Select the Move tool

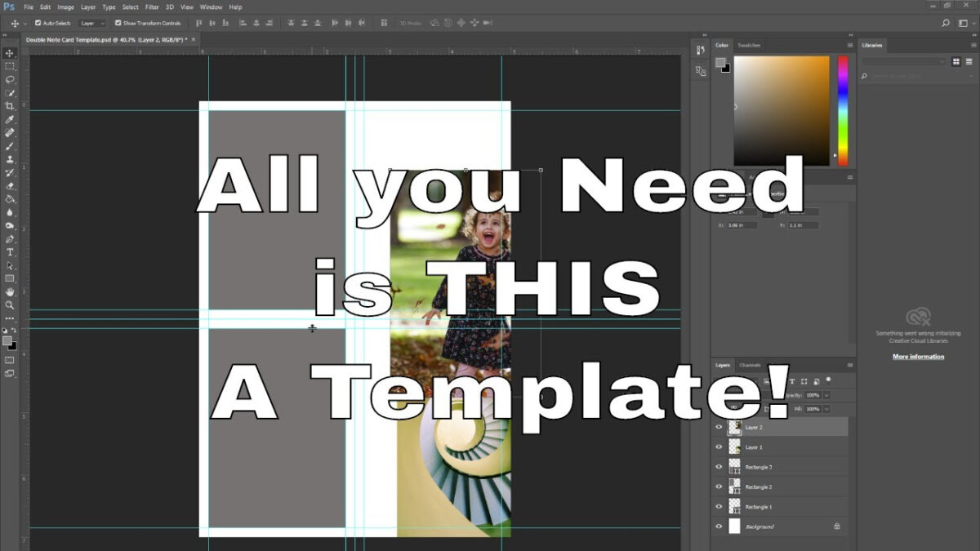(10, 52)
